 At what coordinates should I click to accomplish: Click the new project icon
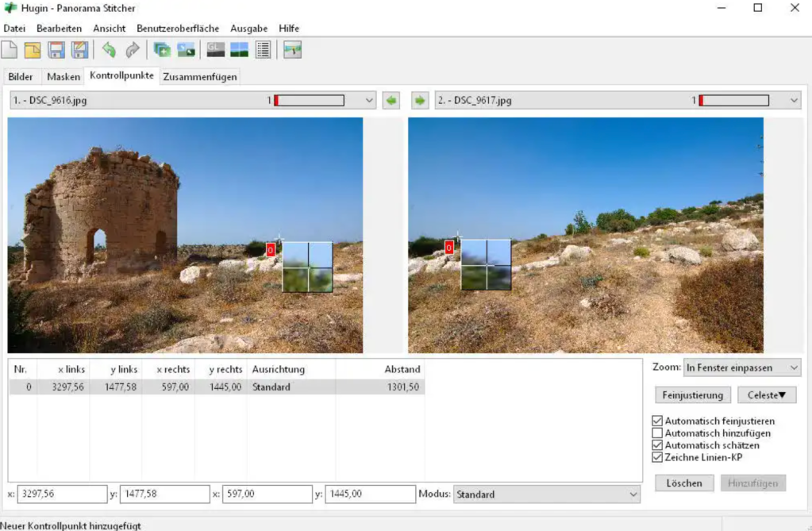(10, 50)
